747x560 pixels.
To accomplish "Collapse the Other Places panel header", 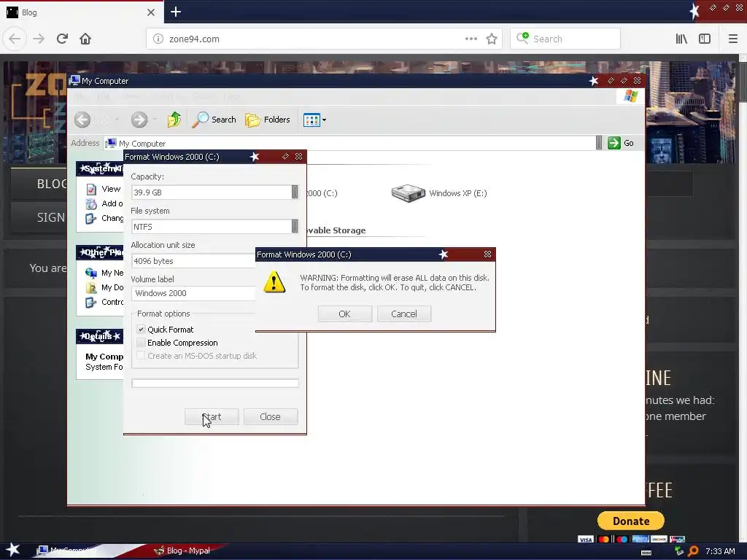I will pyautogui.click(x=100, y=252).
